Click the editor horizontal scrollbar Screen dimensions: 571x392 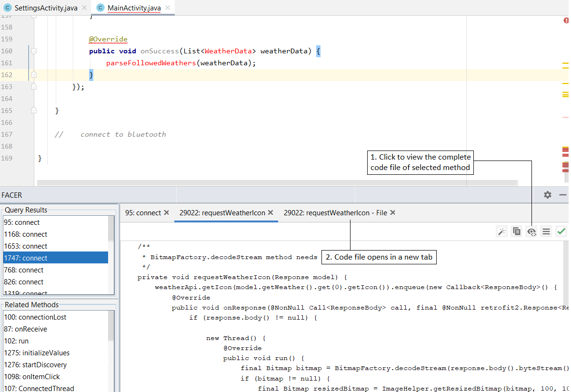[277, 182]
